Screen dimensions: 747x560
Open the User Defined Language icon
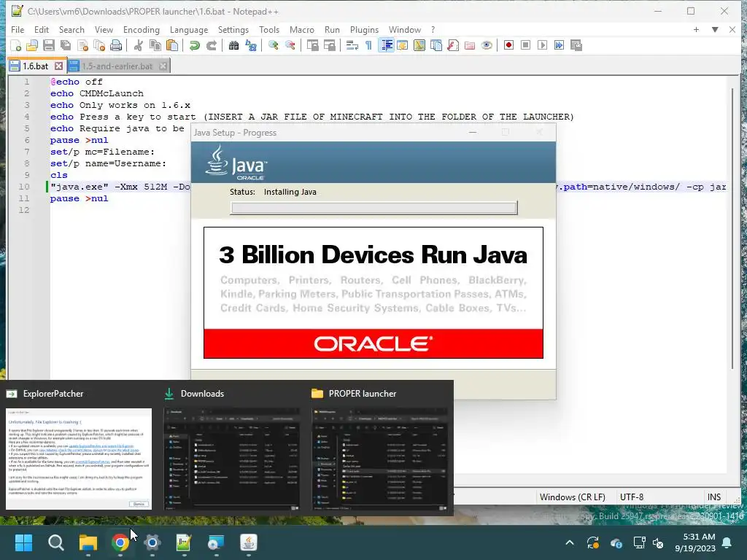pos(403,46)
